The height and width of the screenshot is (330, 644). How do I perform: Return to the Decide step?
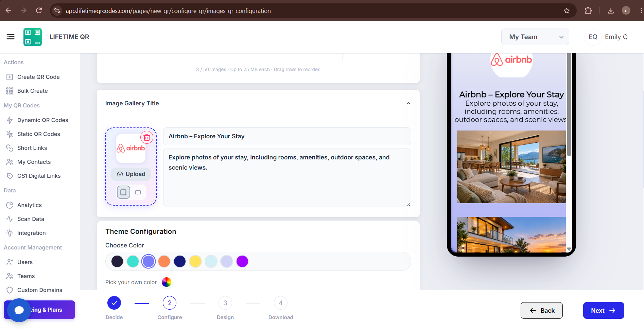click(114, 303)
